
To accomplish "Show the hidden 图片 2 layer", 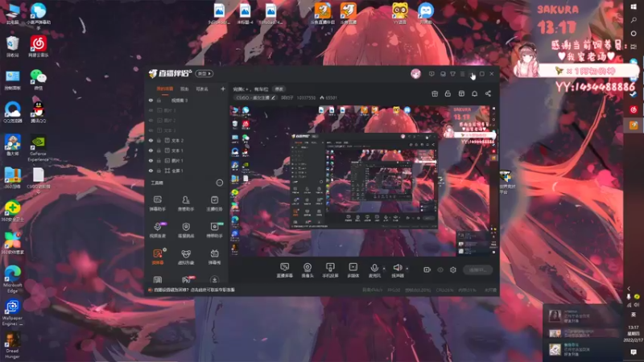I will (x=151, y=120).
